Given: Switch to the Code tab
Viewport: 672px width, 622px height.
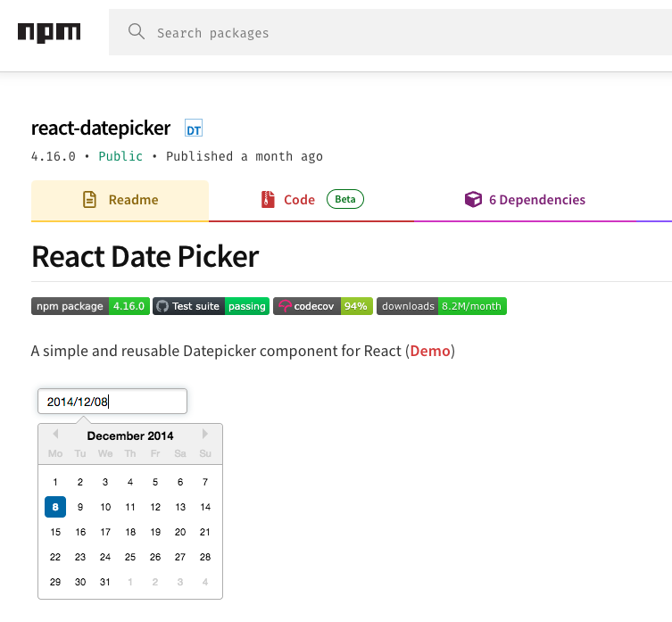Looking at the screenshot, I should 311,200.
